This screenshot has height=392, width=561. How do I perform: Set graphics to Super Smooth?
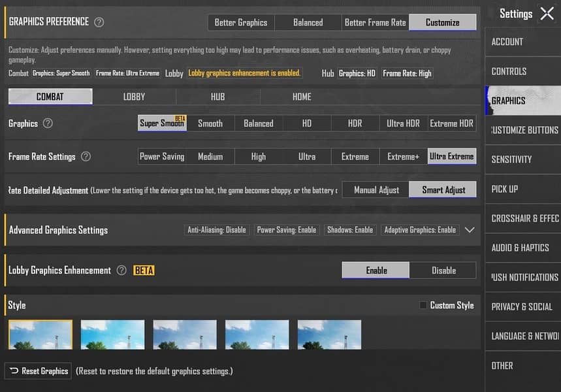pos(162,123)
